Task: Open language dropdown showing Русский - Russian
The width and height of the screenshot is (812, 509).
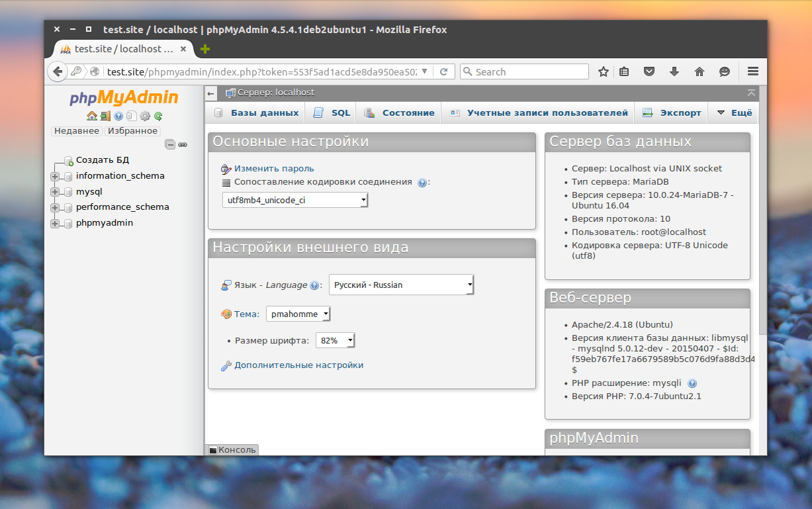Action: click(402, 285)
